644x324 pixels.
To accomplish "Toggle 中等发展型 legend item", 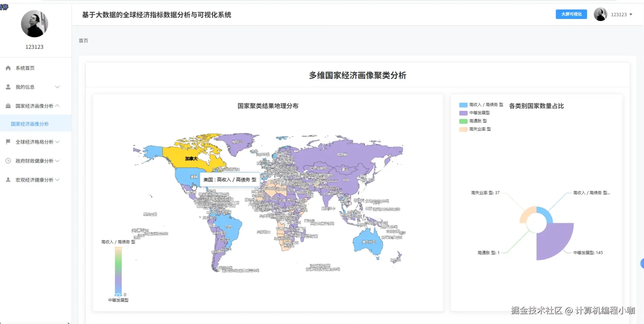I will pos(474,113).
